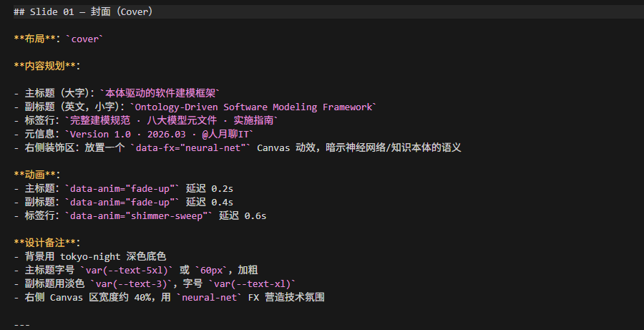The height and width of the screenshot is (330, 644).
Task: Click the var(--text-3) color token
Action: coord(131,283)
